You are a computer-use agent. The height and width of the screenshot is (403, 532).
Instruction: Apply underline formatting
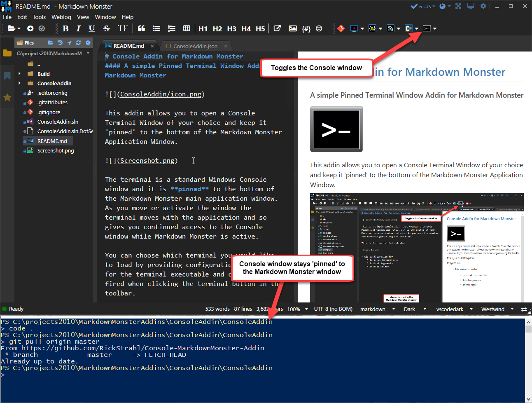coord(92,28)
